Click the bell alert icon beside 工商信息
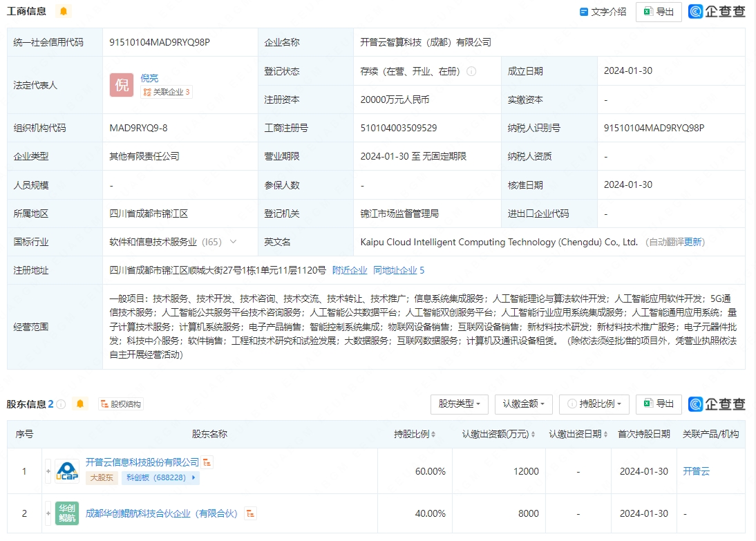Image resolution: width=756 pixels, height=541 pixels. tap(63, 11)
